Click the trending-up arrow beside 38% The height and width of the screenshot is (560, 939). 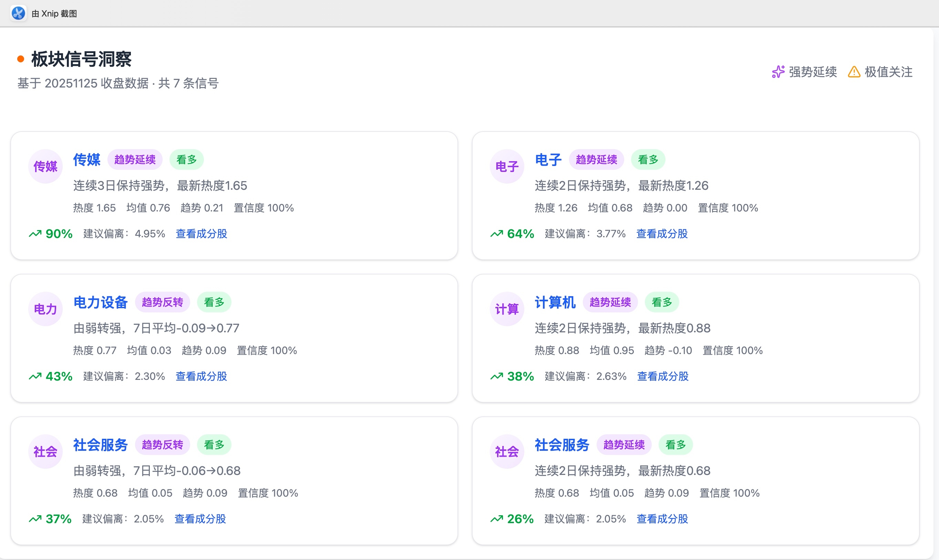coord(496,376)
